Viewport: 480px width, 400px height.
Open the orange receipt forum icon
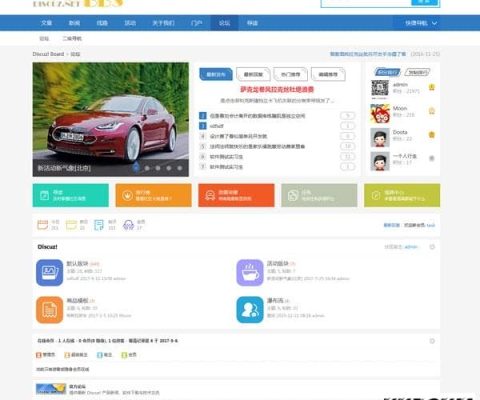[x=49, y=310]
